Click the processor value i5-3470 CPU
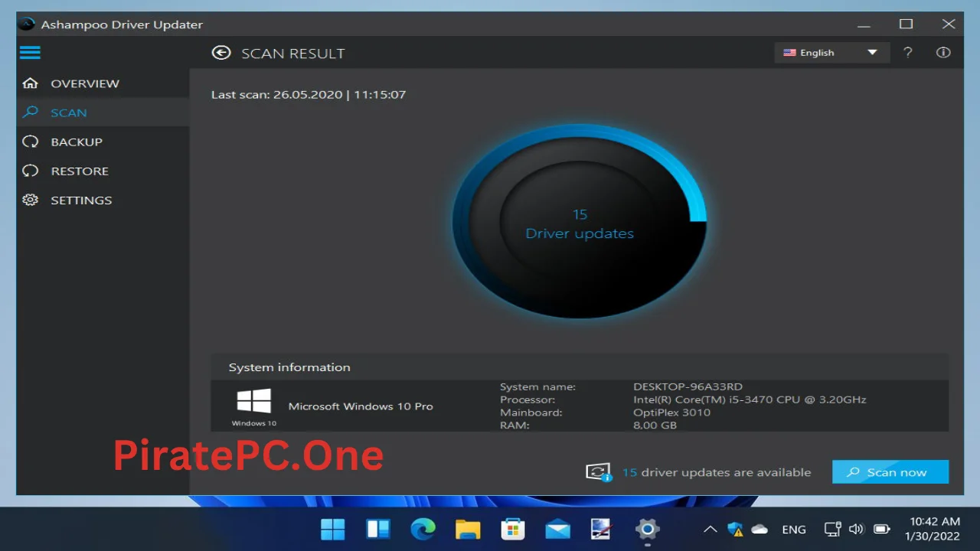Viewport: 980px width, 551px height. click(x=750, y=399)
